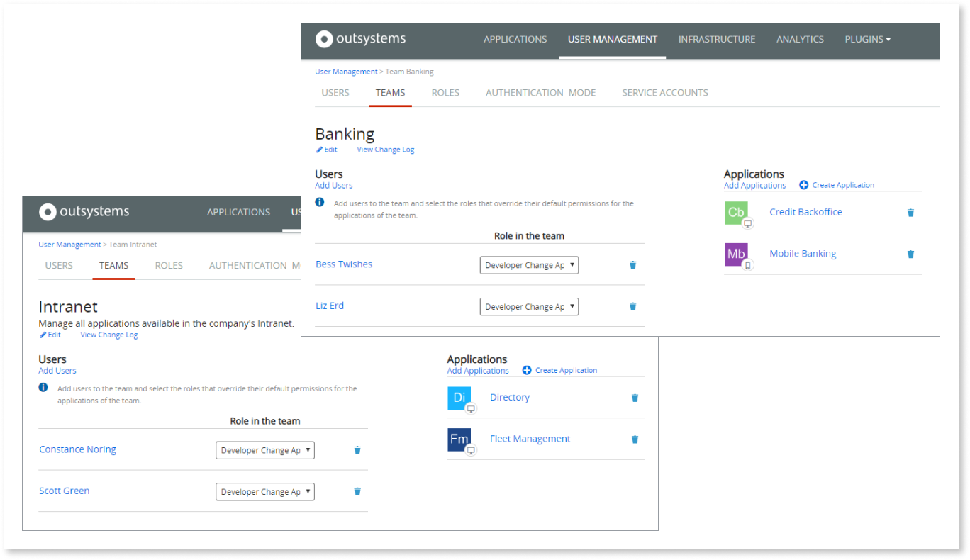Open Bess Twishes user profile
The width and height of the screenshot is (970, 560).
click(x=344, y=264)
